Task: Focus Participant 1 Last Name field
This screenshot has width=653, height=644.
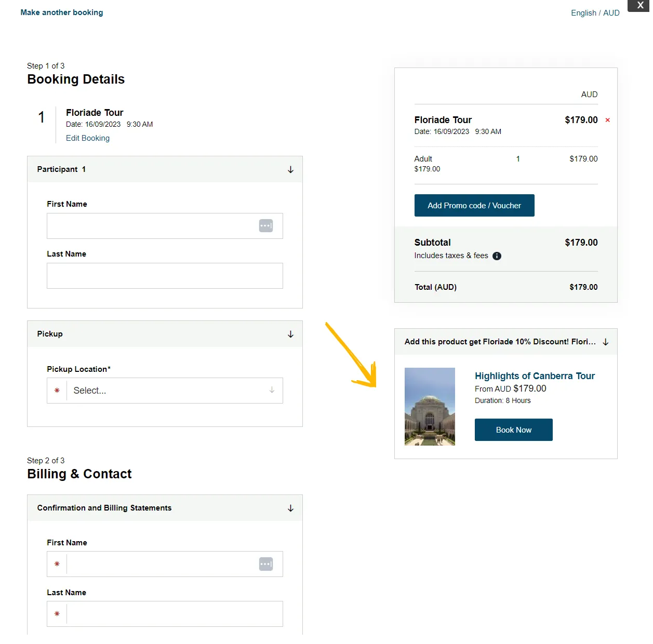Action: 165,276
